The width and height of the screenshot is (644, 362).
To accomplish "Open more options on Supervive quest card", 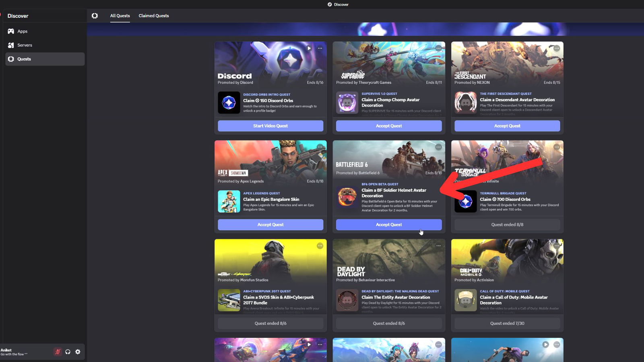I will (438, 48).
